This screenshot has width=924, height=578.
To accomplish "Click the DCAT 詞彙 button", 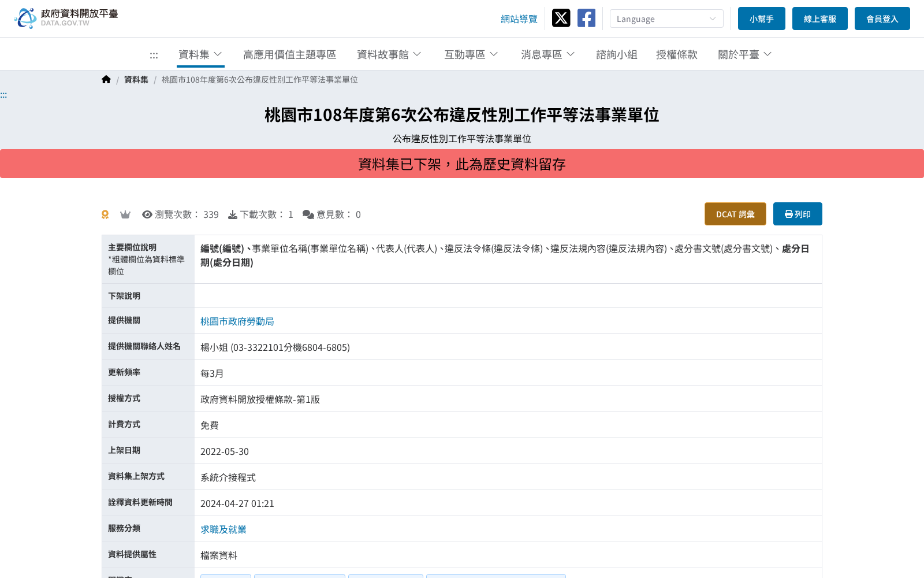I will (735, 214).
